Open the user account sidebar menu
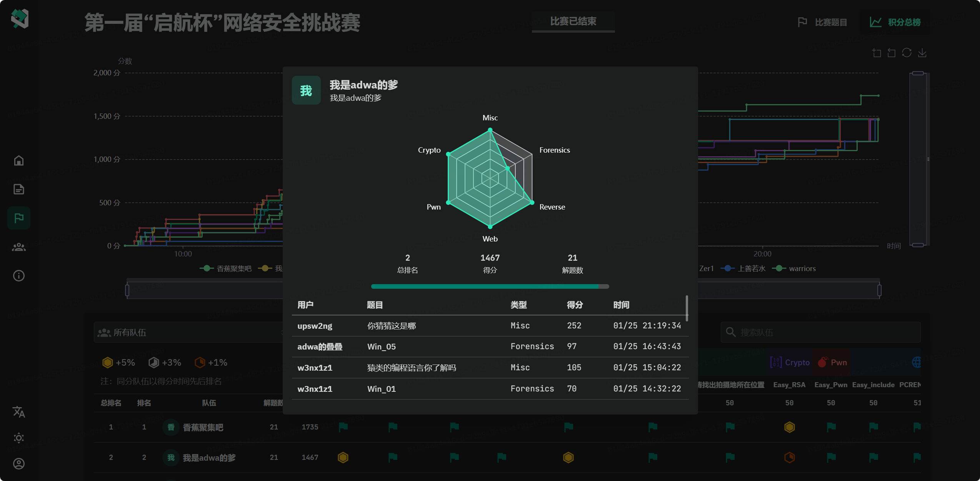The image size is (980, 481). coord(19,464)
